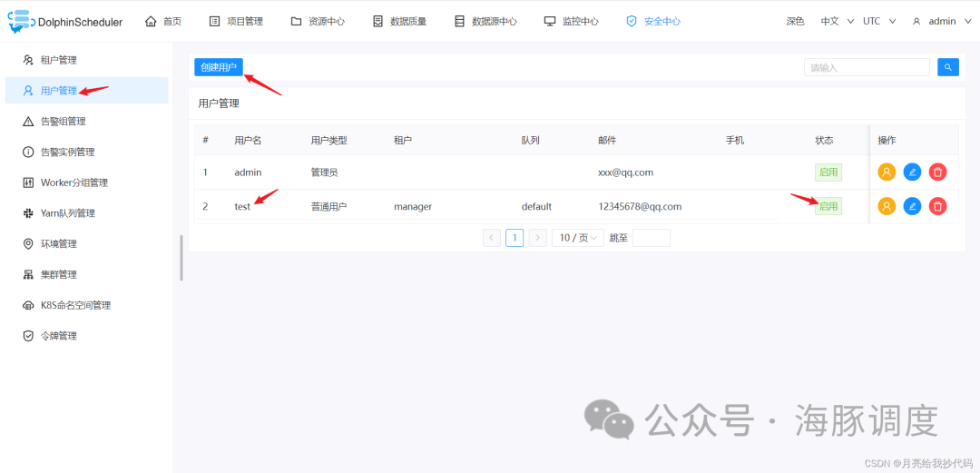Open the 资源中心 menu

click(x=318, y=21)
